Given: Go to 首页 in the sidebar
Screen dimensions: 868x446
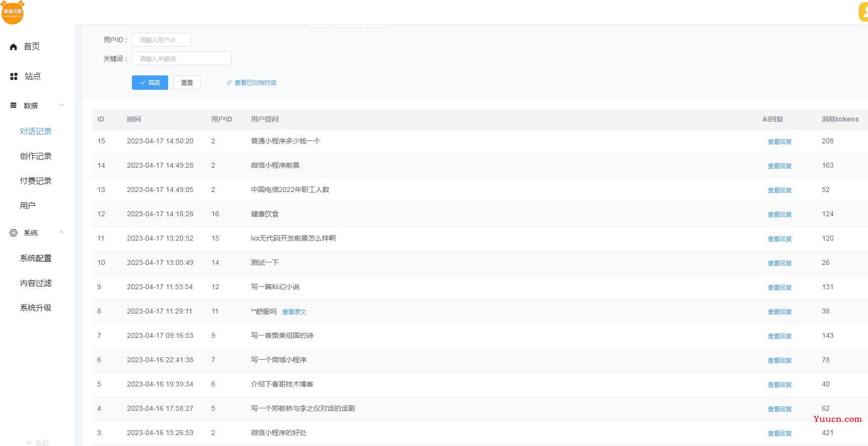Looking at the screenshot, I should [32, 47].
